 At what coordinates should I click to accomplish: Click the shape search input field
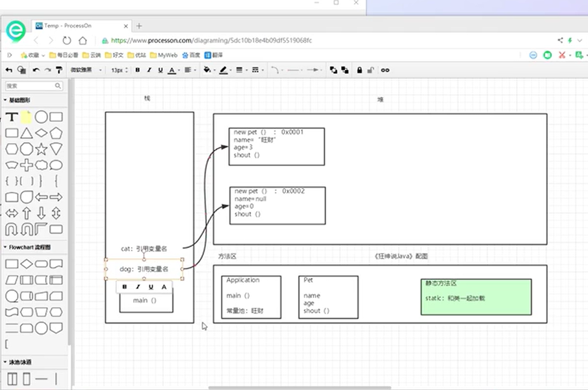click(30, 86)
